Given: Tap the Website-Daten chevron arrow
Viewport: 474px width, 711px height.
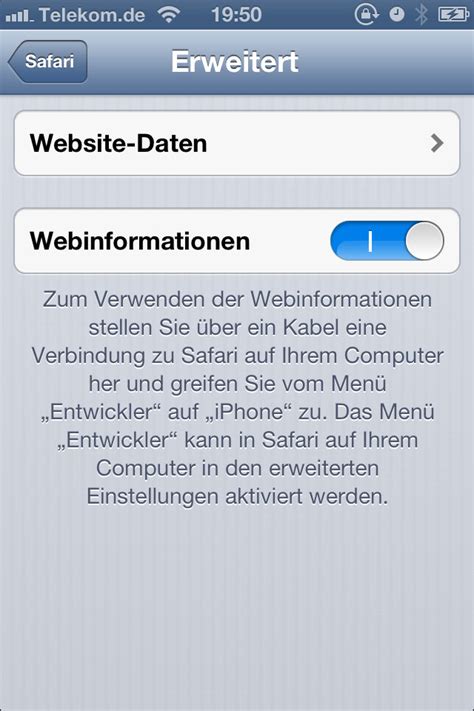Looking at the screenshot, I should click(437, 143).
